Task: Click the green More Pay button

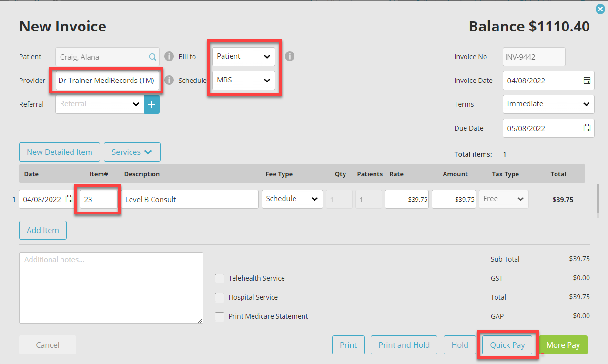Action: coord(563,345)
